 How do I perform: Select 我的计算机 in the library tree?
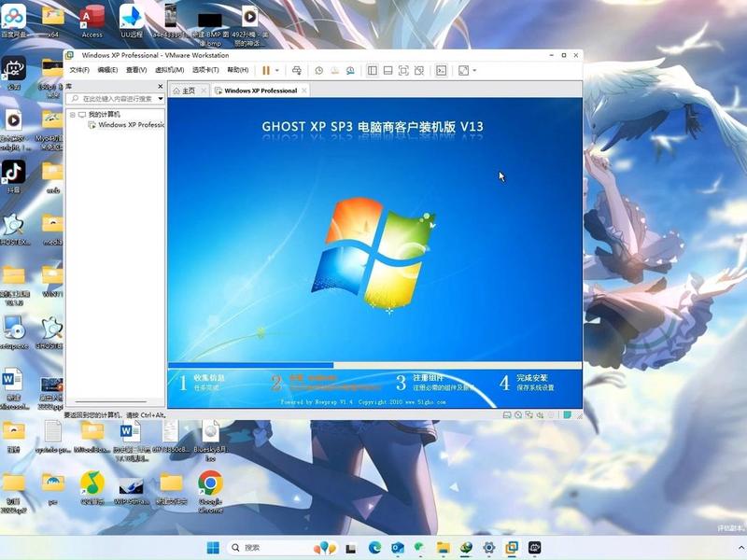tap(104, 115)
